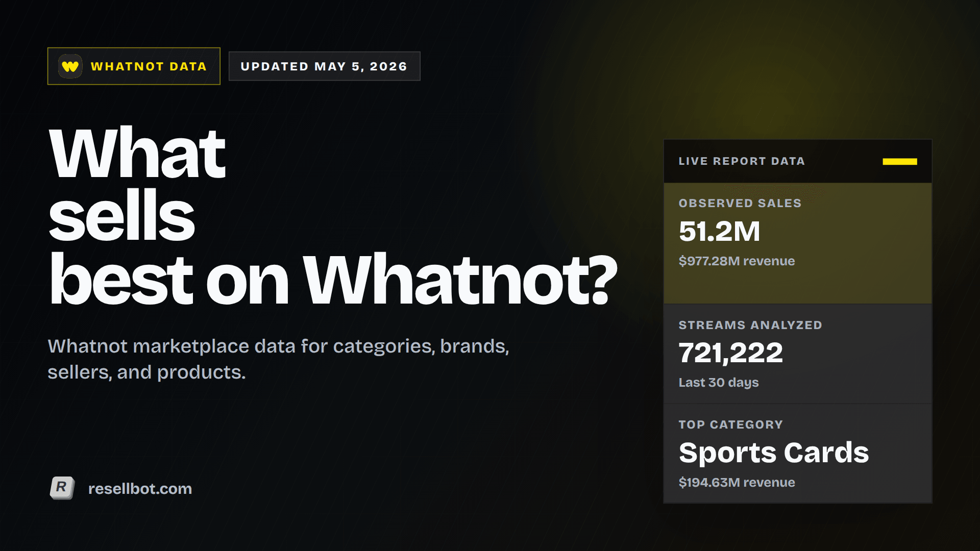Click the yellow live indicator bar
Screen dimensions: 980x551
click(x=900, y=162)
